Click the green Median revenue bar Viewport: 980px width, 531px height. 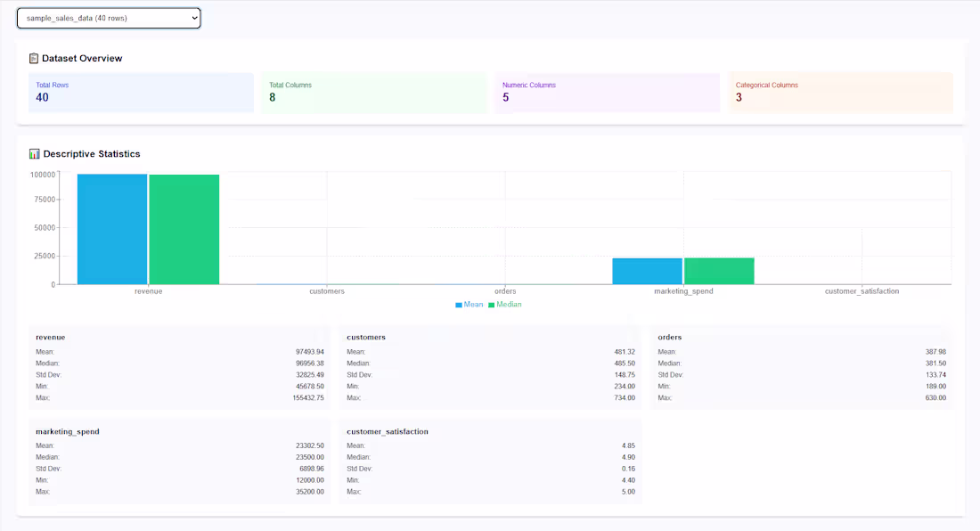coord(184,227)
